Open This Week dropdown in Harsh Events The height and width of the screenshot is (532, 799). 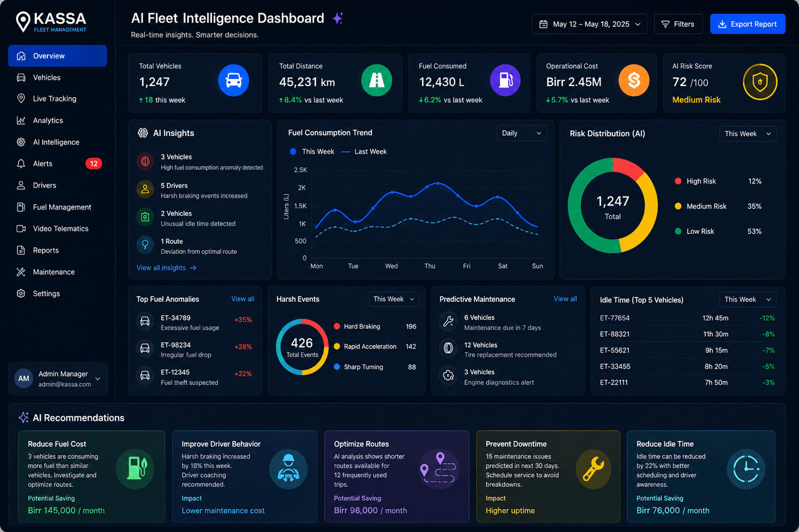[x=394, y=299]
